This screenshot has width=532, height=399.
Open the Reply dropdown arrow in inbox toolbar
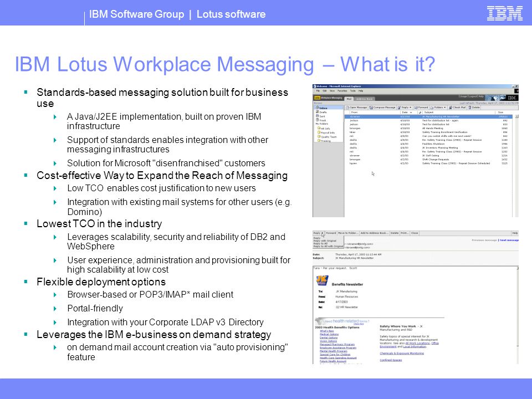pos(411,108)
